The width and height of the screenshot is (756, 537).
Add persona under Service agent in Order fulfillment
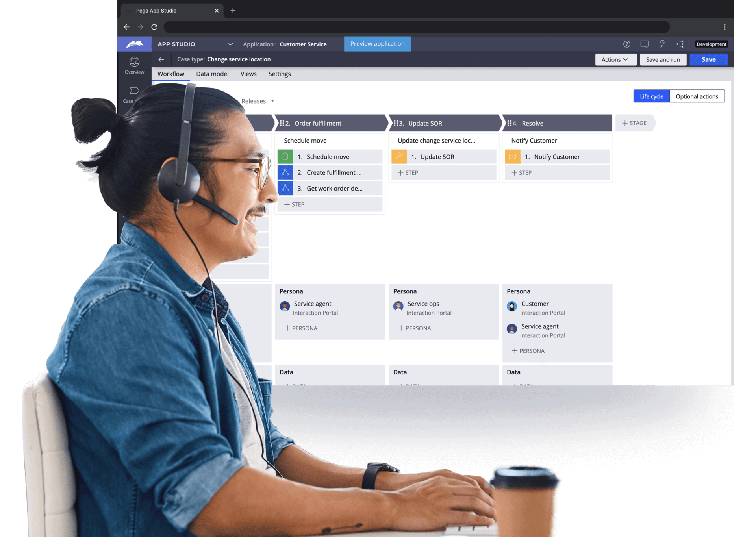click(x=301, y=328)
